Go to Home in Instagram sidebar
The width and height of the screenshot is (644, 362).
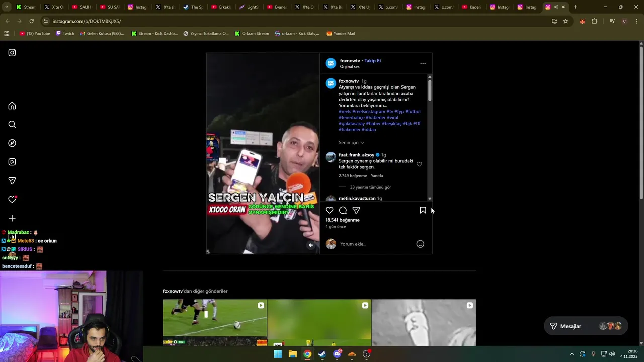(12, 106)
